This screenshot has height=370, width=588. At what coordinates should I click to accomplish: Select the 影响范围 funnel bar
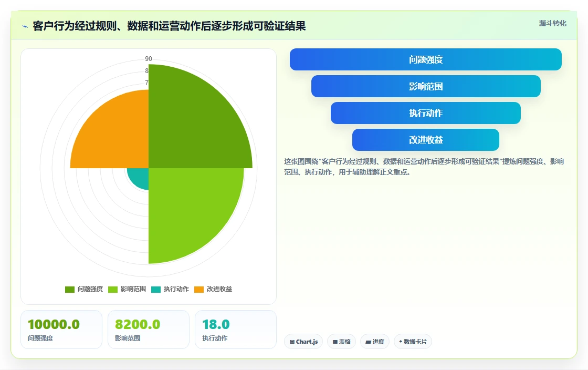click(426, 86)
